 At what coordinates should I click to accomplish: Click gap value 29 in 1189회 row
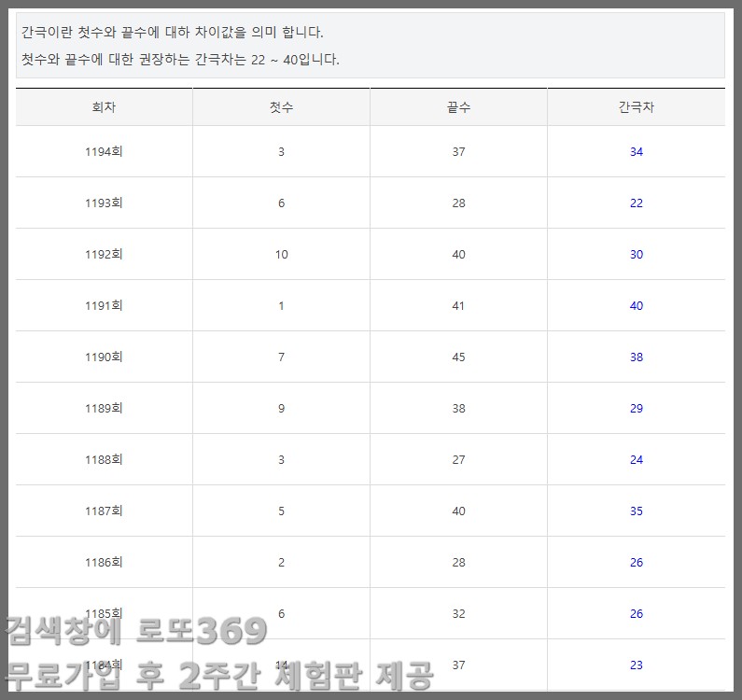(x=636, y=409)
